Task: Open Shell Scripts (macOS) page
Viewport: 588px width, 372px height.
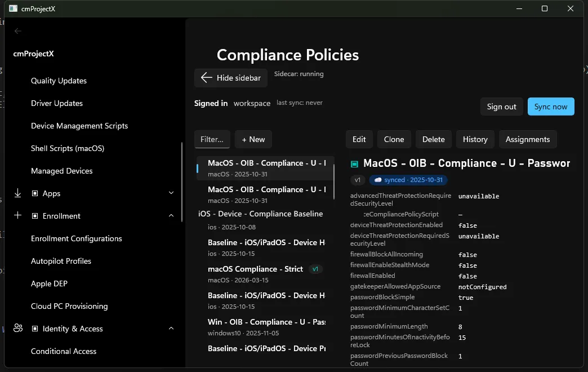Action: 68,148
